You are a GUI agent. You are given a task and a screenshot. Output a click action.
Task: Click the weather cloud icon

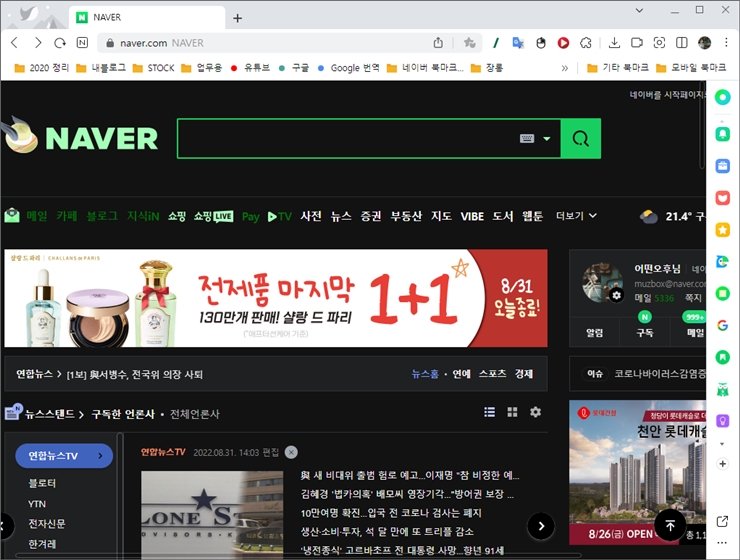click(648, 217)
